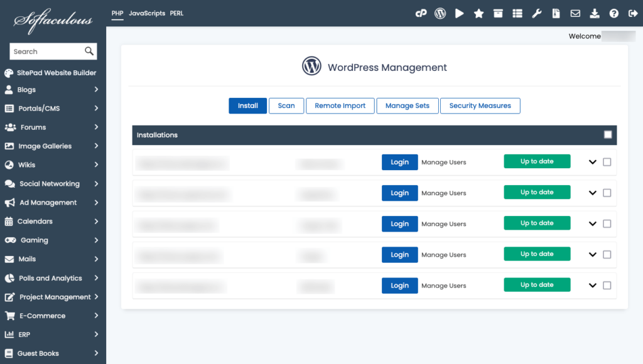
Task: Click the Ad Management megaphone icon
Action: point(10,203)
